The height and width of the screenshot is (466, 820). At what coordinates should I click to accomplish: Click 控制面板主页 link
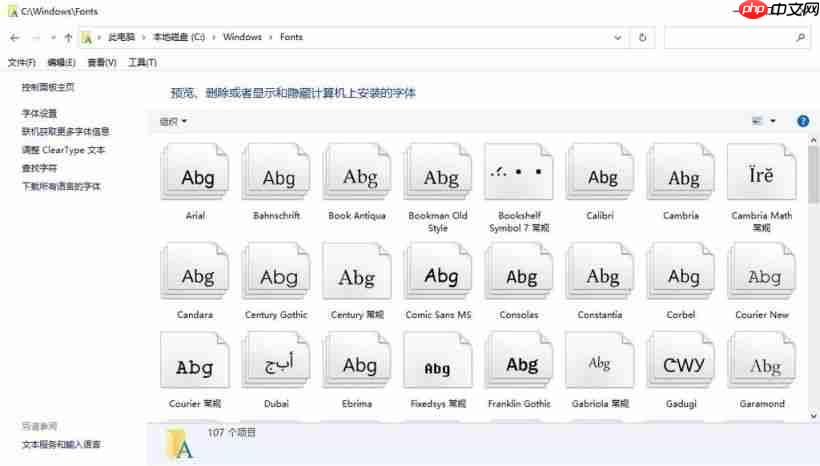click(x=48, y=87)
